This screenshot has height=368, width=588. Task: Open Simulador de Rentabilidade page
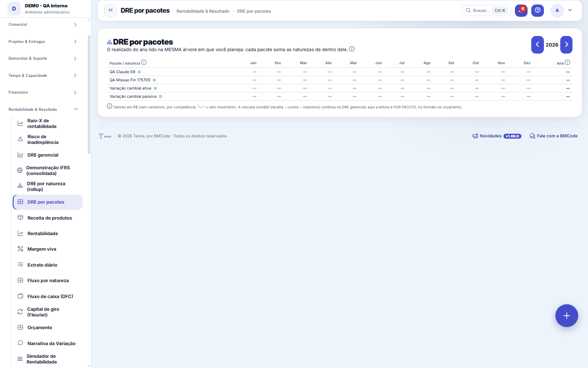tap(47, 359)
